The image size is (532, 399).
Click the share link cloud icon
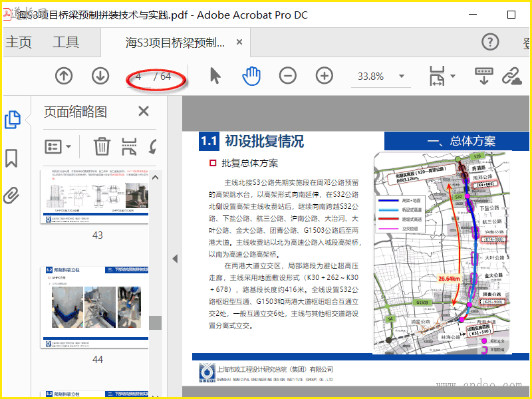pos(511,76)
